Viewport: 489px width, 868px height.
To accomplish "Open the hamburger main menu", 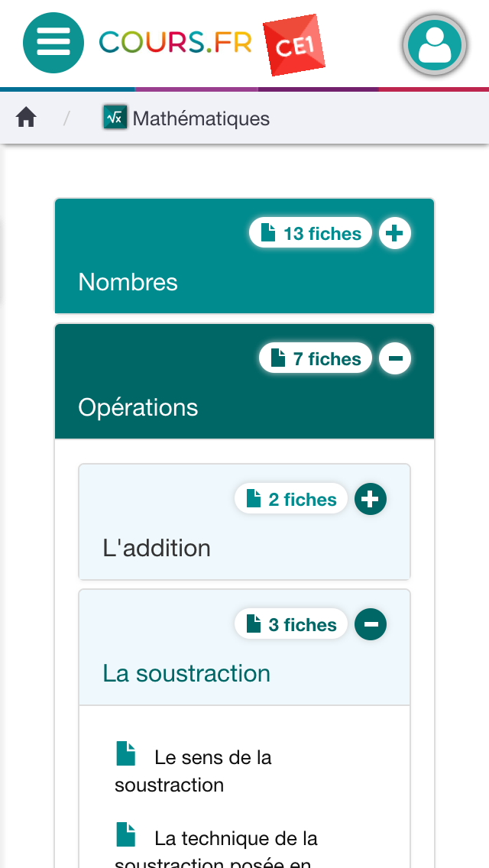I will pyautogui.click(x=53, y=41).
